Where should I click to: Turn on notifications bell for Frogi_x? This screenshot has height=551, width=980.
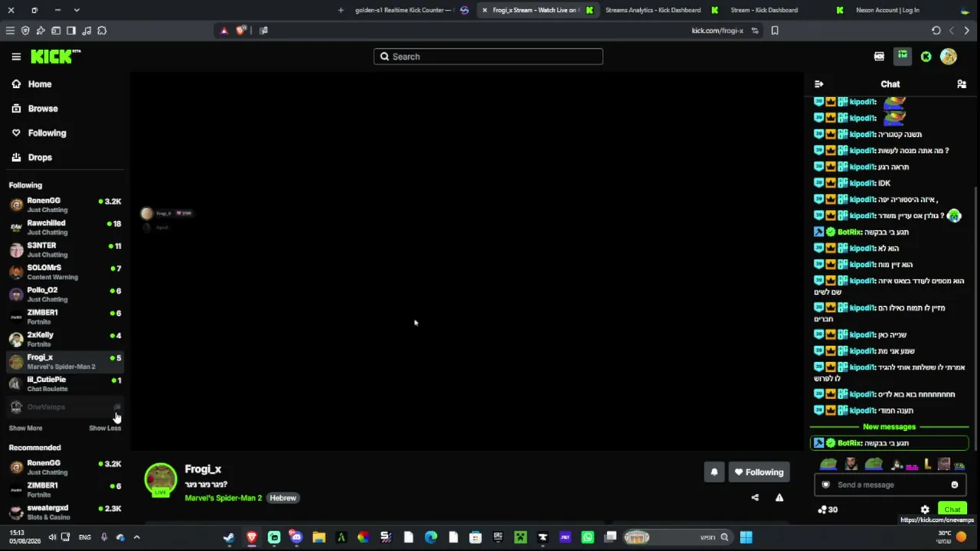click(714, 472)
